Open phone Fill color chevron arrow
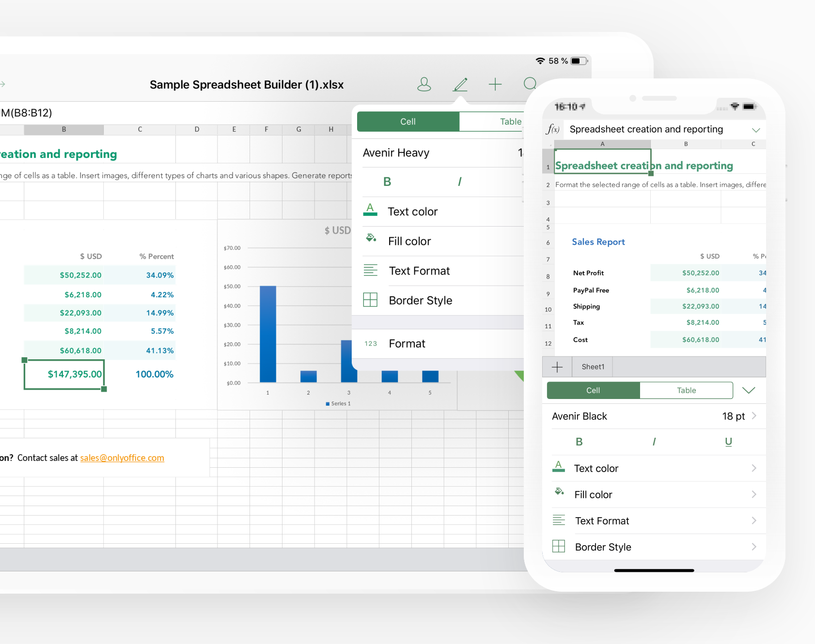 [754, 494]
